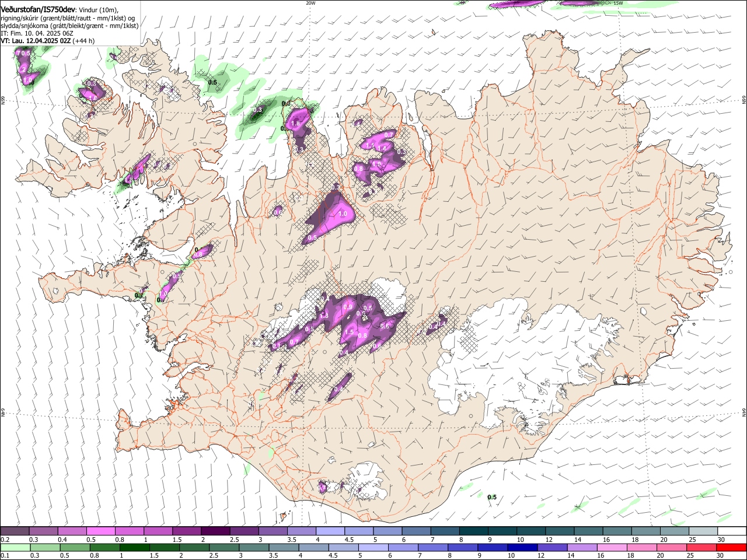The image size is (747, 560).
Task: Pick the upper legend swatch between 0.4 and 0.5
Action: tap(72, 531)
